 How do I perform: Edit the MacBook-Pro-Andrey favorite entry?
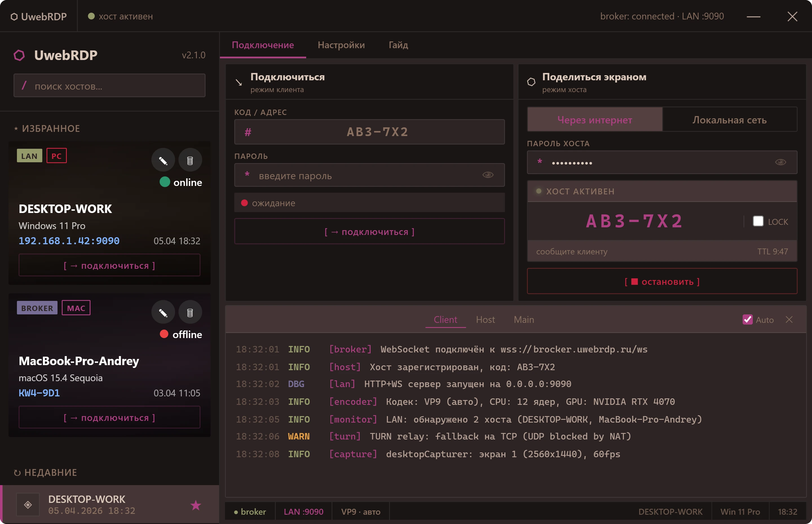163,312
